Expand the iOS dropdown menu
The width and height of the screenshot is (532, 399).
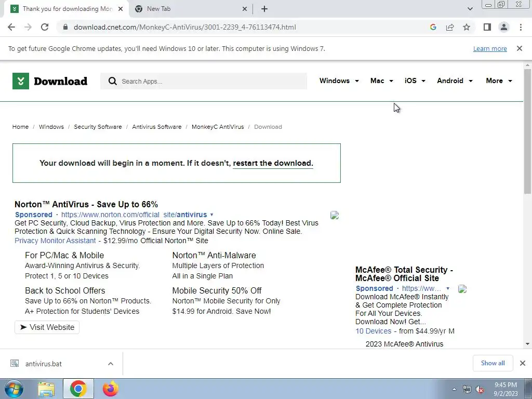click(x=415, y=81)
